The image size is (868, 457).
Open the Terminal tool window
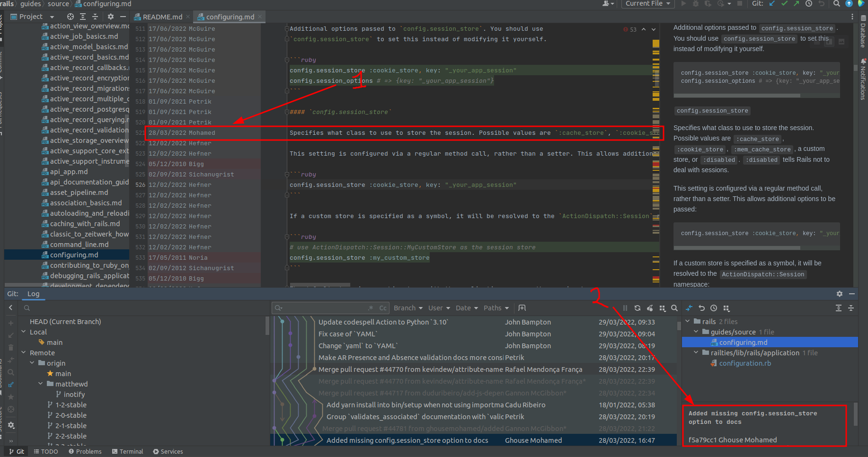click(128, 451)
